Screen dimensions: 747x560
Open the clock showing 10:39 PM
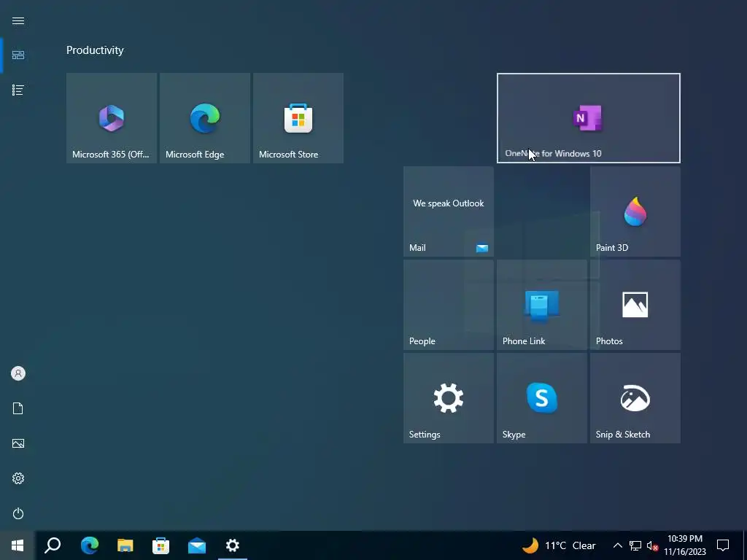(684, 545)
